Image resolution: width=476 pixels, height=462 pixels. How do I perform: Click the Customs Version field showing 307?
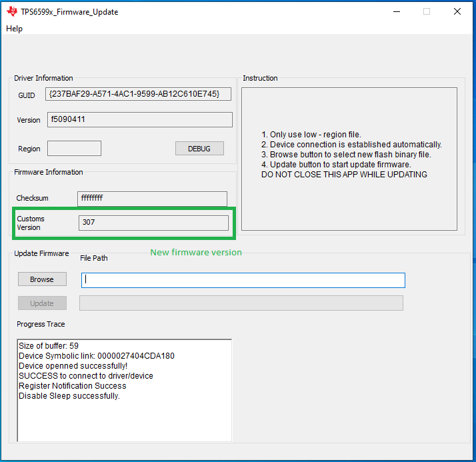153,223
